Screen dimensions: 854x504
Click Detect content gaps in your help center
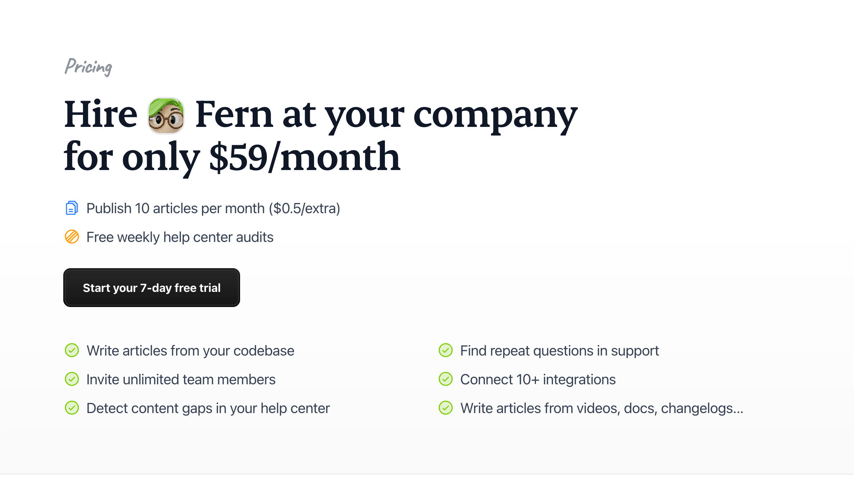[208, 408]
